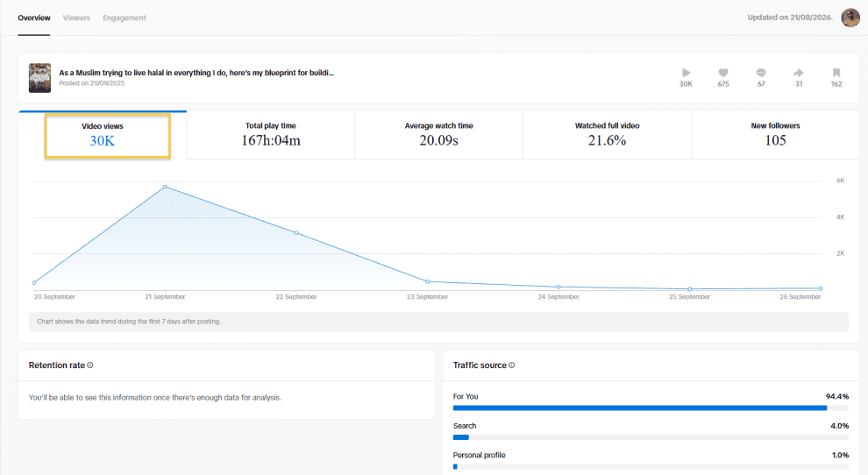Click the 20 September data point
This screenshot has width=868, height=475.
(34, 283)
